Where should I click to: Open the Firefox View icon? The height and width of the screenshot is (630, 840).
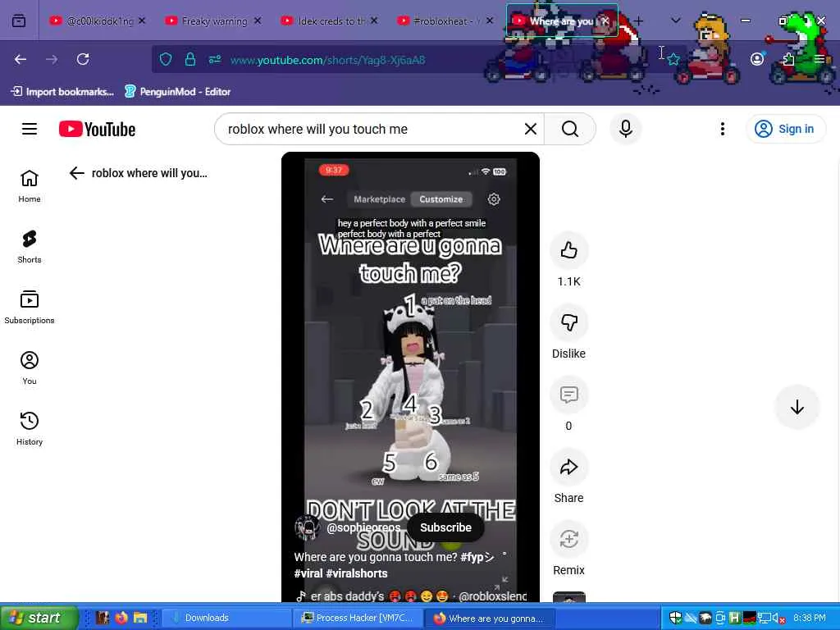(x=19, y=21)
